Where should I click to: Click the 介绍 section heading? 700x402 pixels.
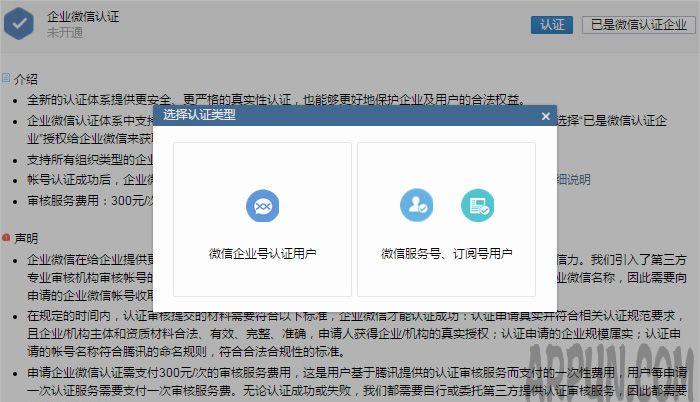tap(25, 79)
